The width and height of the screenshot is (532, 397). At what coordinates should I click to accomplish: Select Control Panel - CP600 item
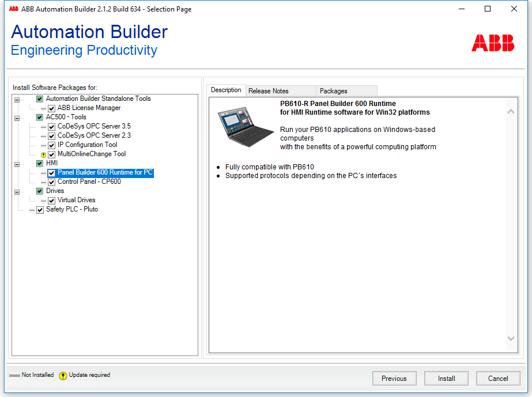click(x=89, y=182)
